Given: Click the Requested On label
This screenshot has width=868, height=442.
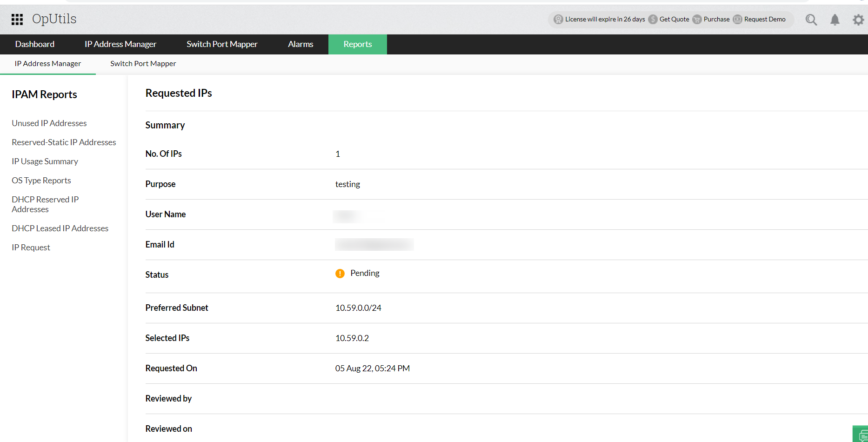Looking at the screenshot, I should coord(171,368).
